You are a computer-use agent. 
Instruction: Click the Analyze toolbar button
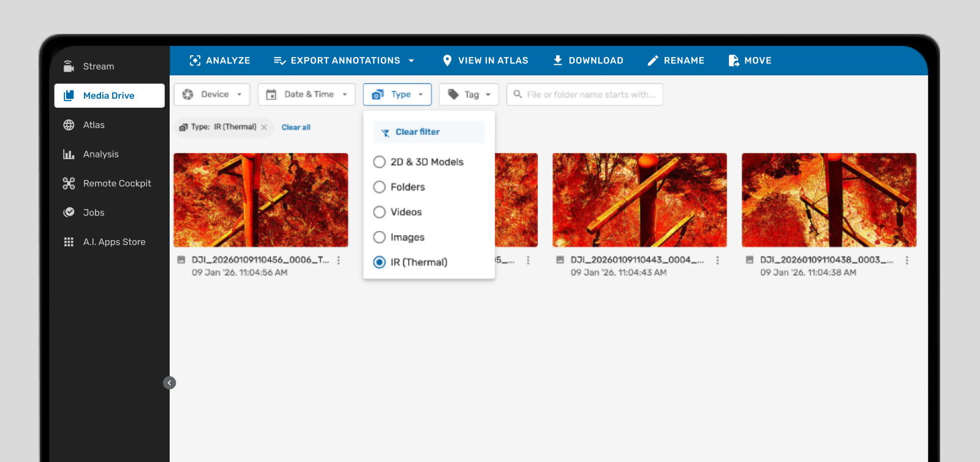click(220, 61)
